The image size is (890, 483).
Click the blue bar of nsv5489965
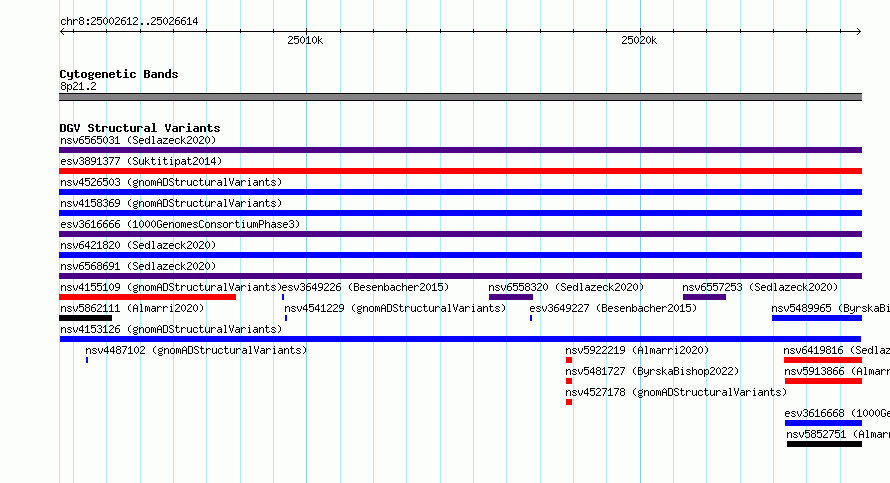click(x=817, y=318)
